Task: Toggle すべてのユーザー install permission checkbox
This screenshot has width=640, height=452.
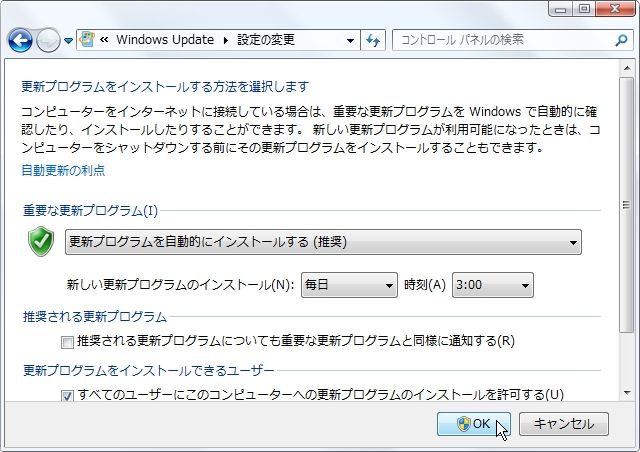Action: 67,396
